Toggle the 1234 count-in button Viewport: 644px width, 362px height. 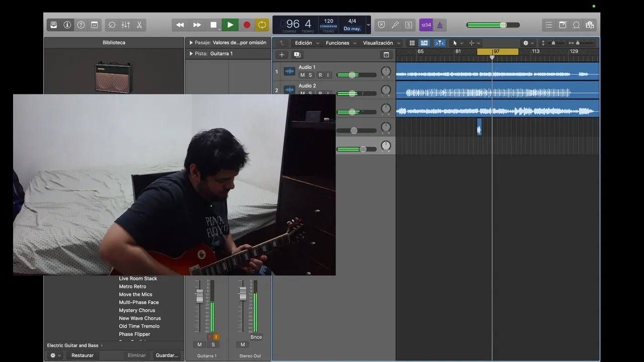click(x=426, y=25)
